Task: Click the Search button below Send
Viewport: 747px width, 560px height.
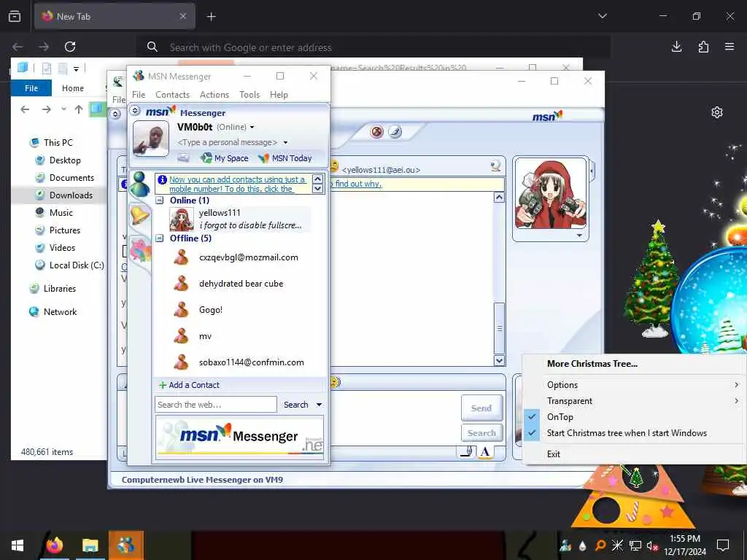Action: [481, 433]
